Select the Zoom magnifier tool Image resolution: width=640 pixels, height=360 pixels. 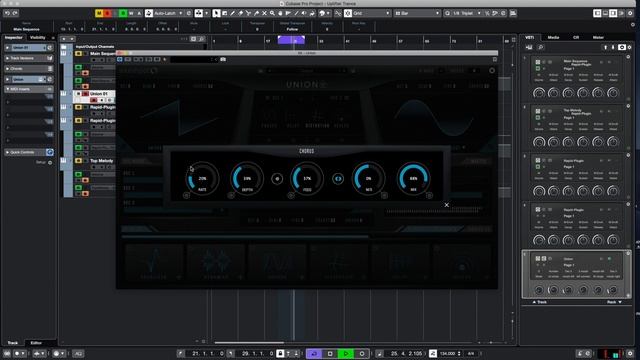coord(272,13)
